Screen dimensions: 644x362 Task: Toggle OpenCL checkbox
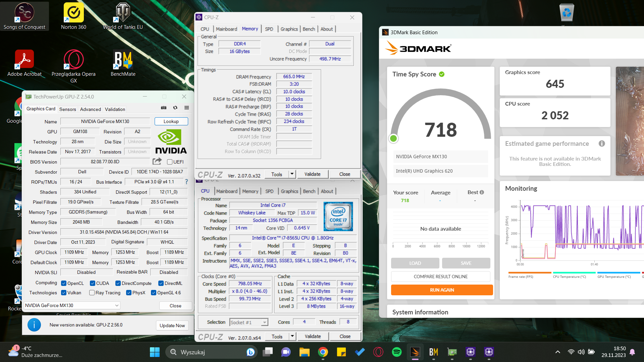coord(64,283)
